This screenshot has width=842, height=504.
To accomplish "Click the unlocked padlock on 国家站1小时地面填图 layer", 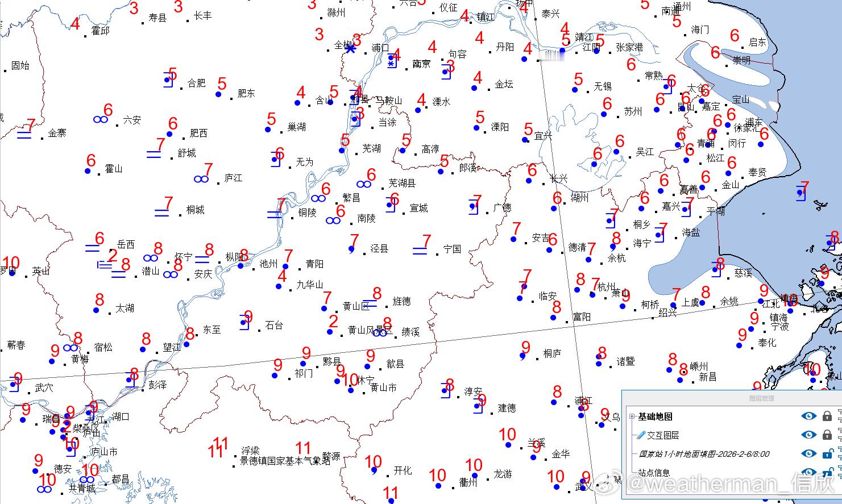I will (x=827, y=454).
